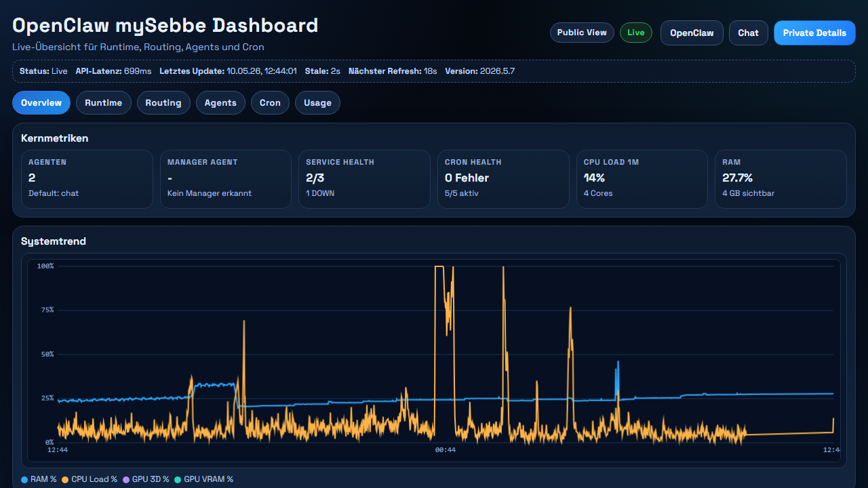Click the Public View pill

click(582, 33)
